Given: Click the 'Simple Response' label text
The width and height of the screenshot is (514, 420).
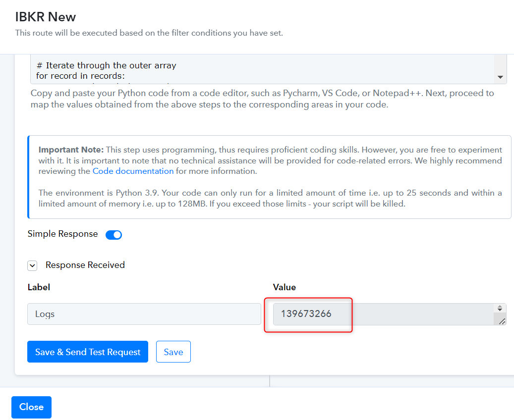Looking at the screenshot, I should (62, 234).
